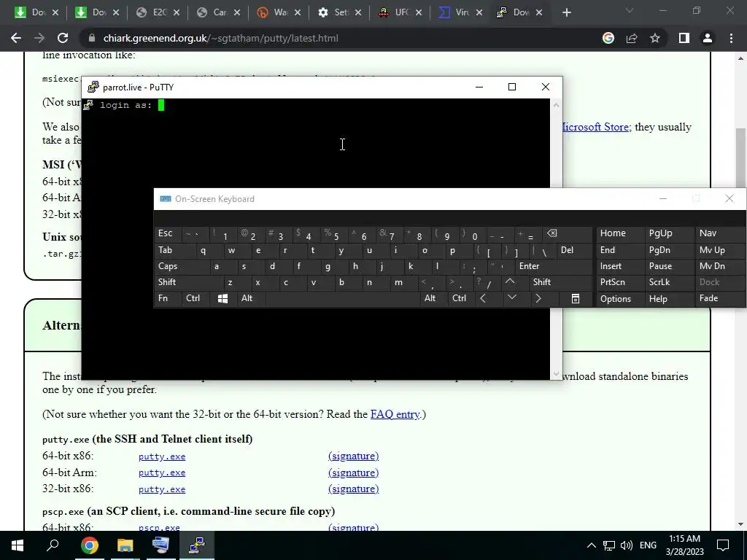The image size is (747, 560).
Task: Open Chrome profile avatar
Action: tap(708, 38)
